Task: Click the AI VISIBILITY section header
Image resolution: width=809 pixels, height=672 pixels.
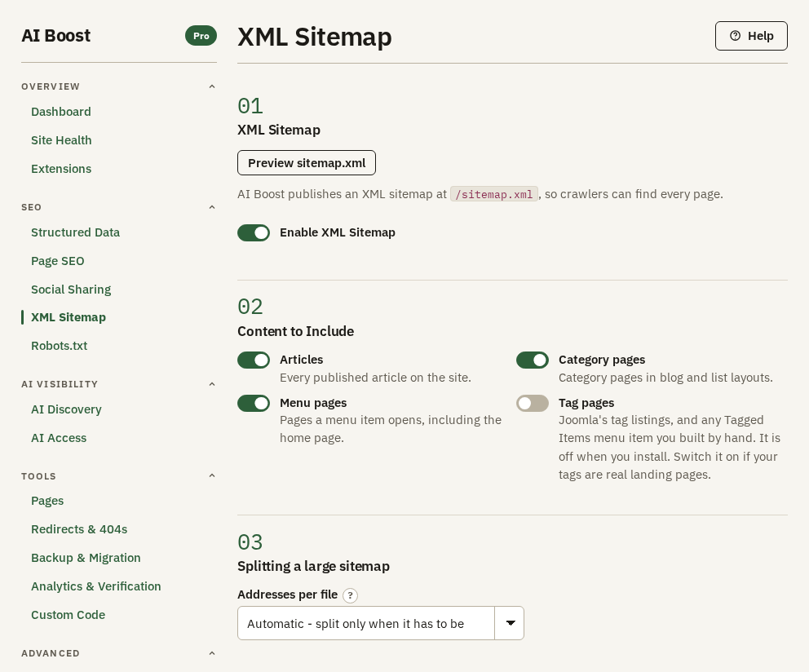Action: 60,384
